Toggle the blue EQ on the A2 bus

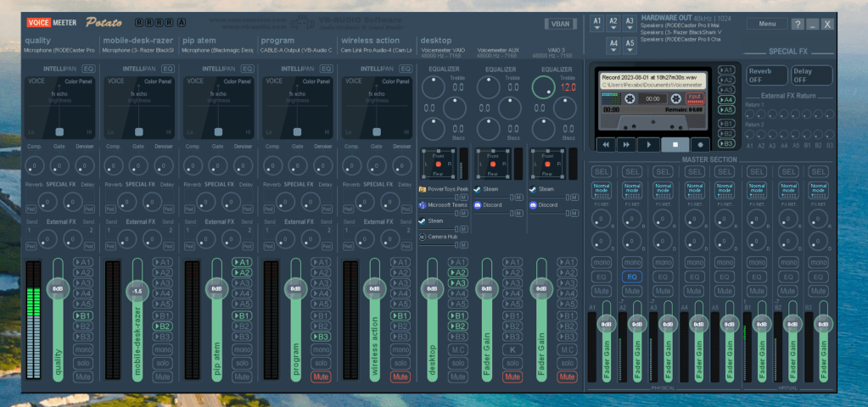(632, 277)
